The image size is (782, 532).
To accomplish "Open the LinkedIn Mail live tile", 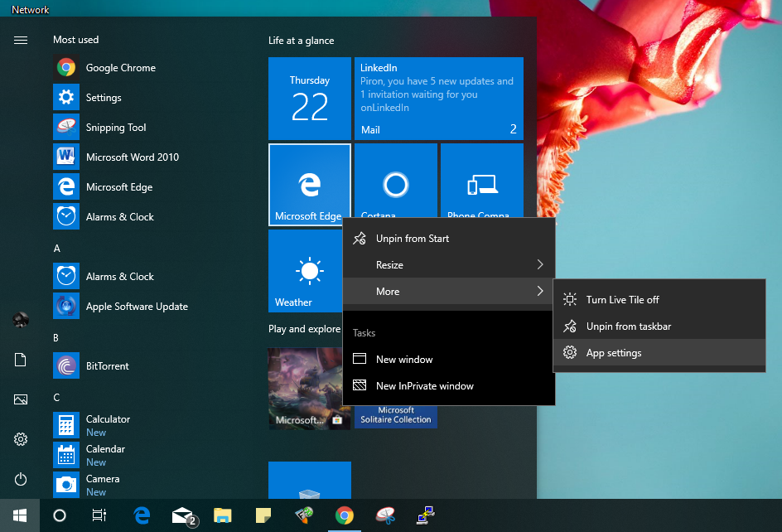I will click(x=439, y=99).
